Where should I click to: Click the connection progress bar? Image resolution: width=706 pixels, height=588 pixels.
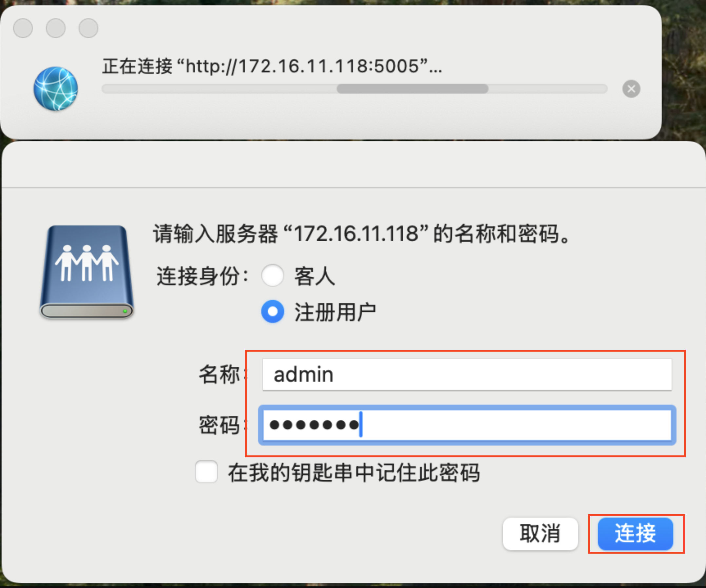[354, 89]
